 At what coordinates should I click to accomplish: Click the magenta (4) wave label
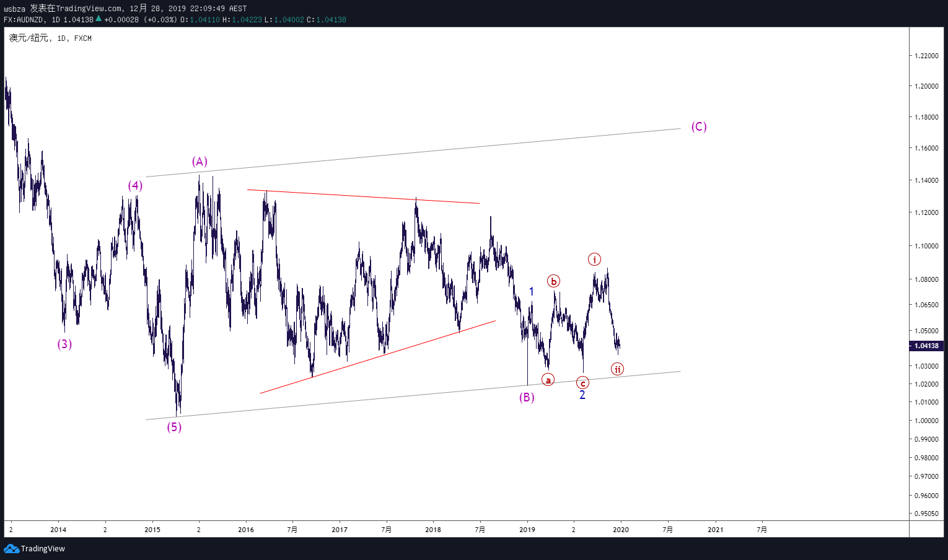(x=135, y=185)
